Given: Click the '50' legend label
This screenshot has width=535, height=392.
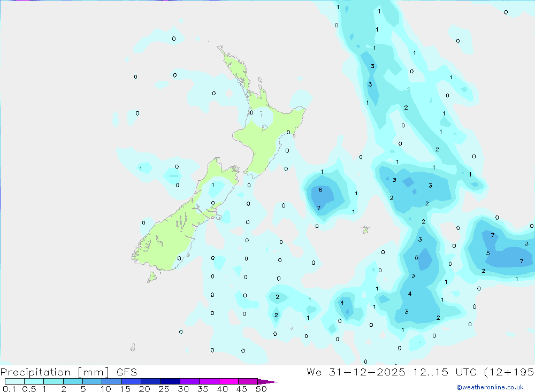Looking at the screenshot, I should (261, 389).
